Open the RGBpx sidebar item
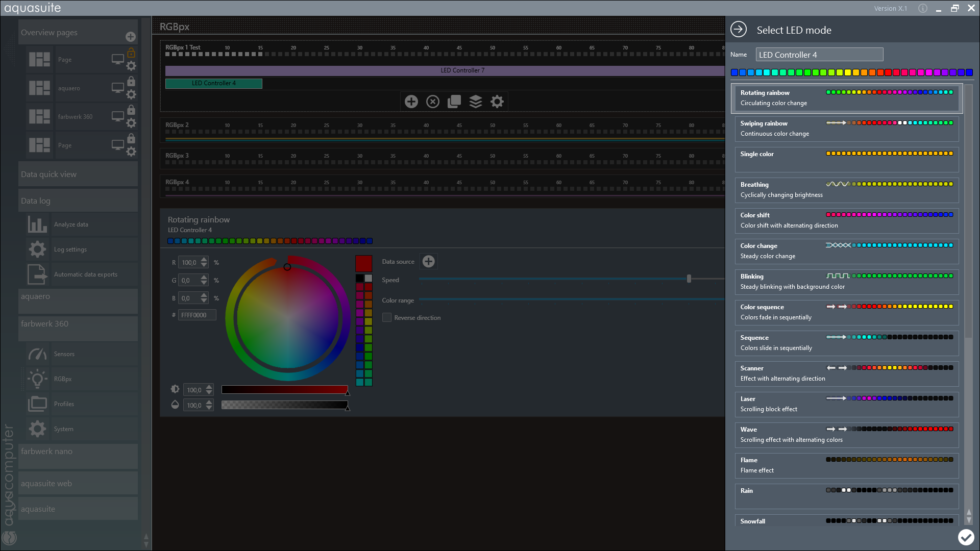Image resolution: width=980 pixels, height=551 pixels. pyautogui.click(x=63, y=379)
